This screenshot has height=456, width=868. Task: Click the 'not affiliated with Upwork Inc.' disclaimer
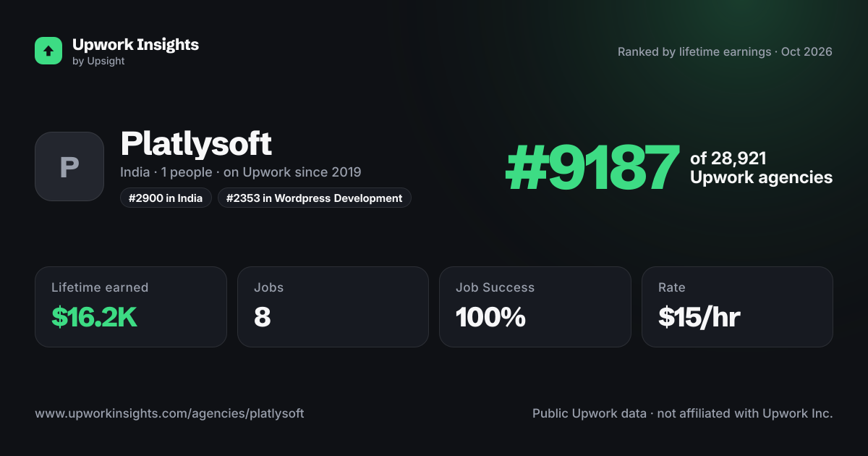(x=744, y=414)
